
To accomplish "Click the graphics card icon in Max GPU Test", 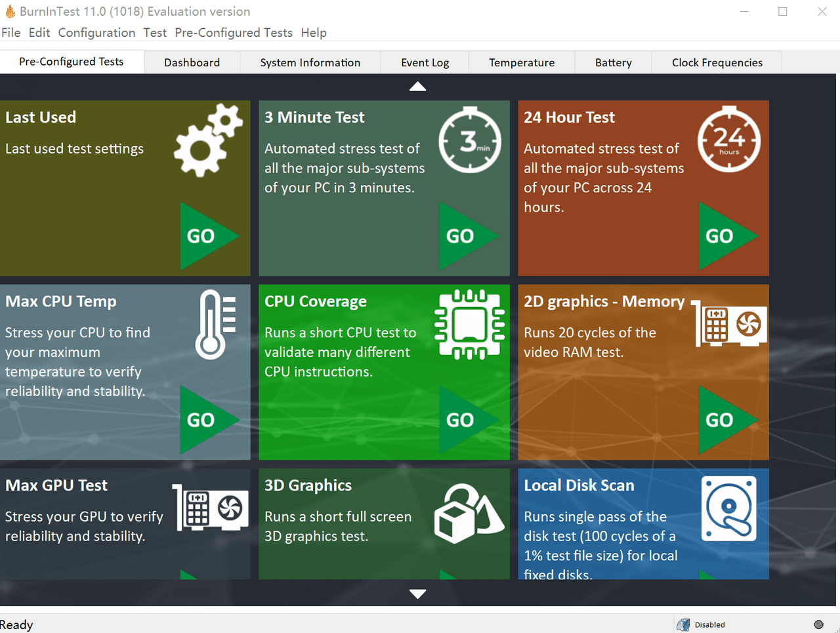I will point(211,508).
